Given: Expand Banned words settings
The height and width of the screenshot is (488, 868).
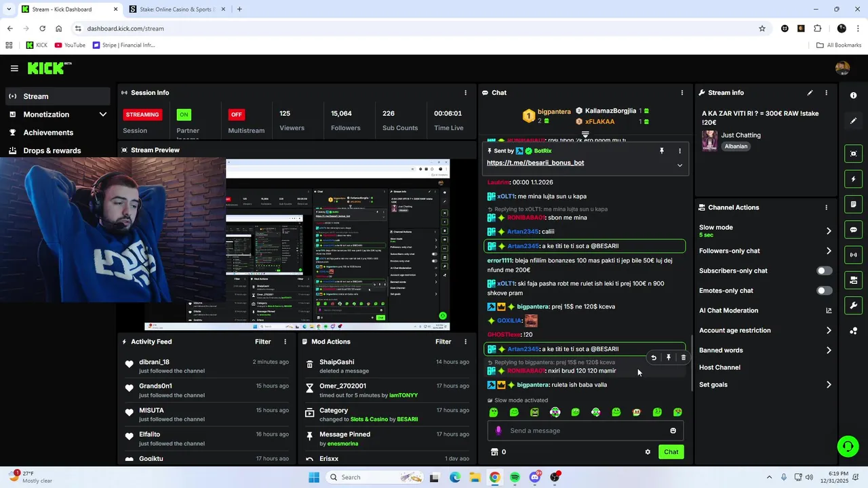Looking at the screenshot, I should click(829, 350).
